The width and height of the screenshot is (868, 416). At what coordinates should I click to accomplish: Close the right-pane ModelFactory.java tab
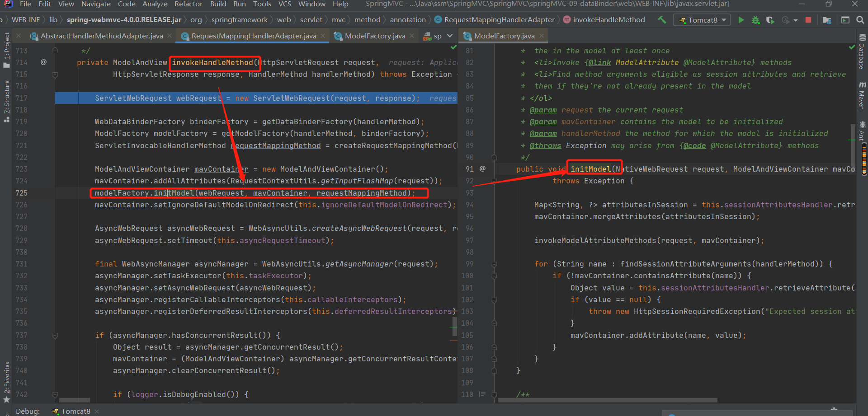[541, 36]
